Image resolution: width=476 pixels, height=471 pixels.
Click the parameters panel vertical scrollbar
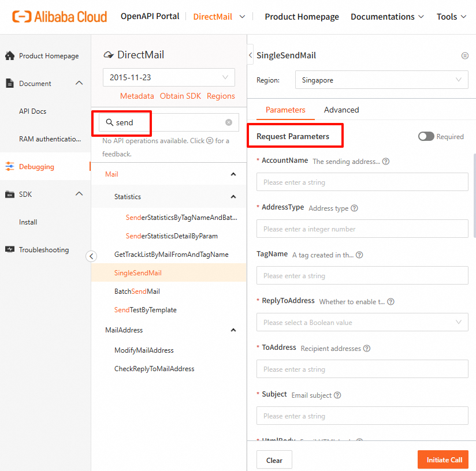[474, 196]
